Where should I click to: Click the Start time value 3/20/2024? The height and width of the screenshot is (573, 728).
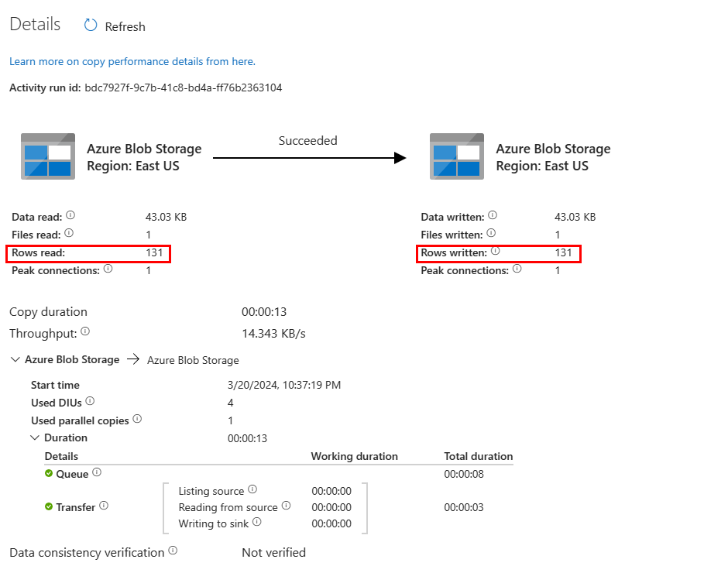point(284,385)
